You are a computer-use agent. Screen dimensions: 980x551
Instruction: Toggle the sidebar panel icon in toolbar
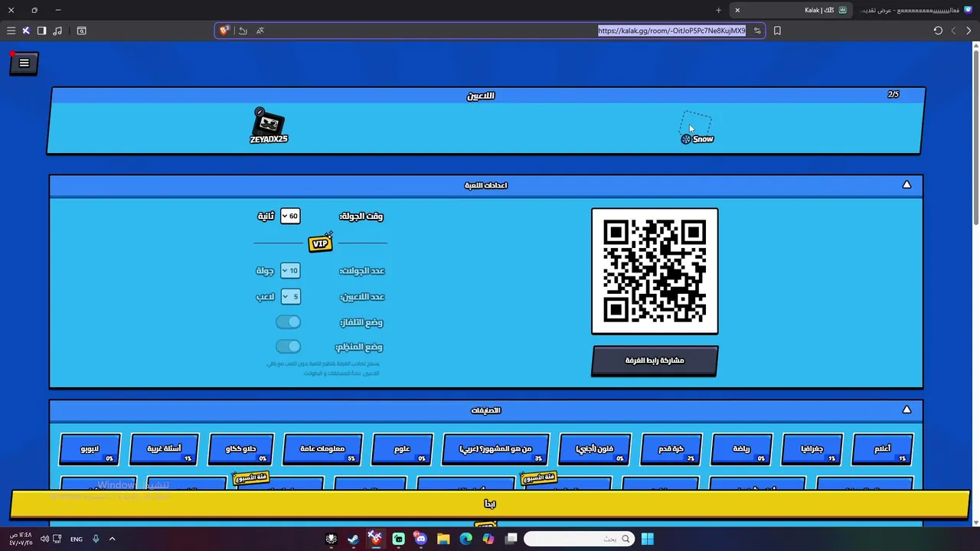(42, 31)
